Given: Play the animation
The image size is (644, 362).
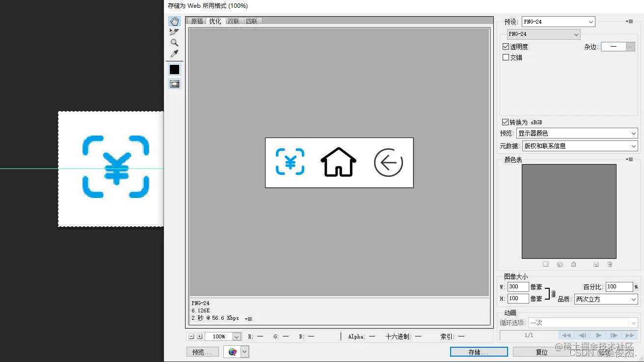Looking at the screenshot, I should point(598,335).
